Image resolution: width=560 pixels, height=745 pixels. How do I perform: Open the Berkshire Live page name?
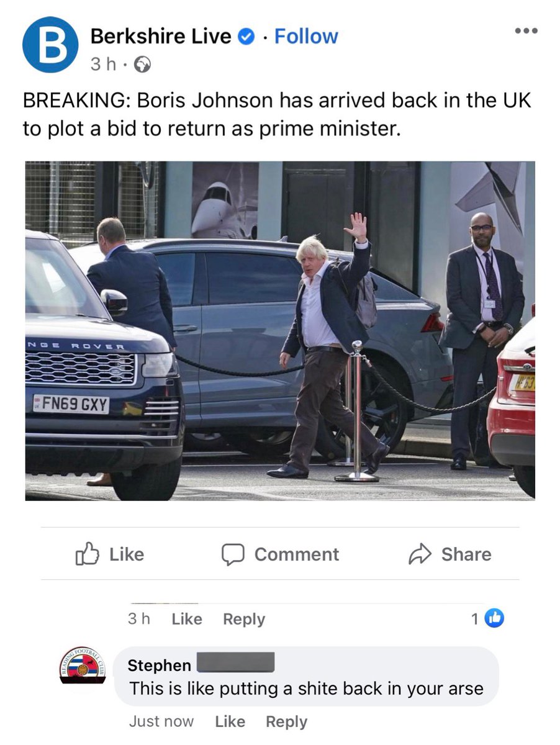pos(161,37)
